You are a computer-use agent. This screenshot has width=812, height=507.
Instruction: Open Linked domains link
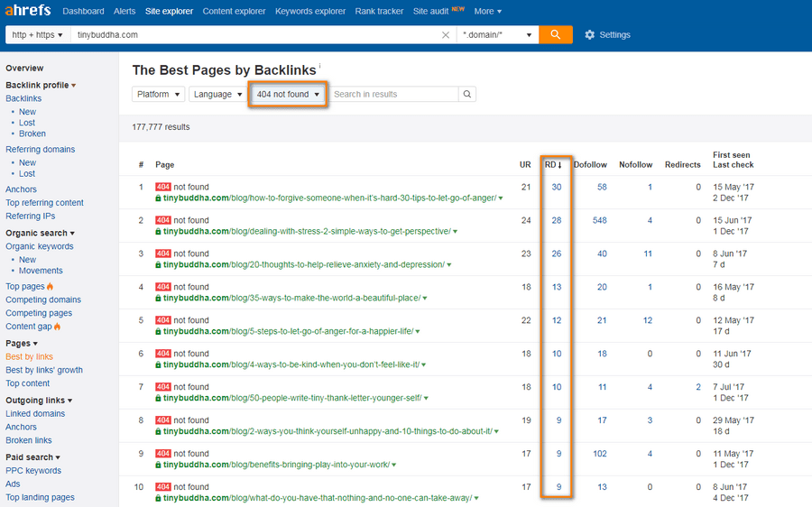(35, 414)
